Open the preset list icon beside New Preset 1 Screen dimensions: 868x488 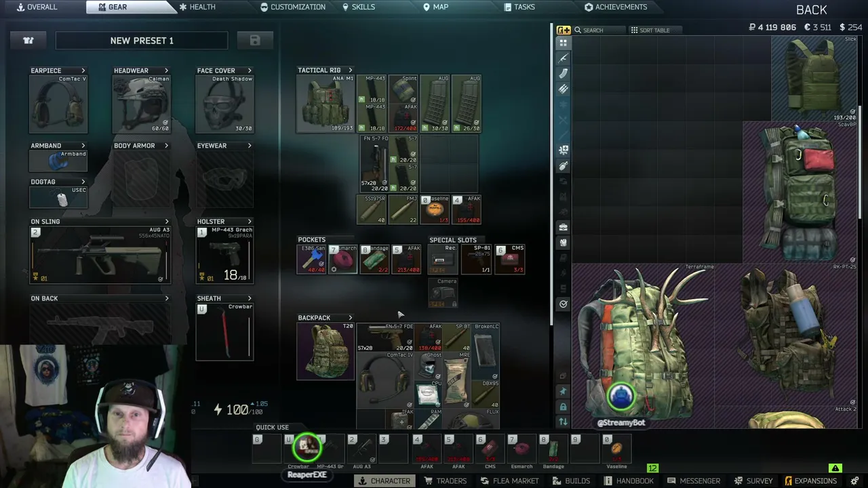28,41
